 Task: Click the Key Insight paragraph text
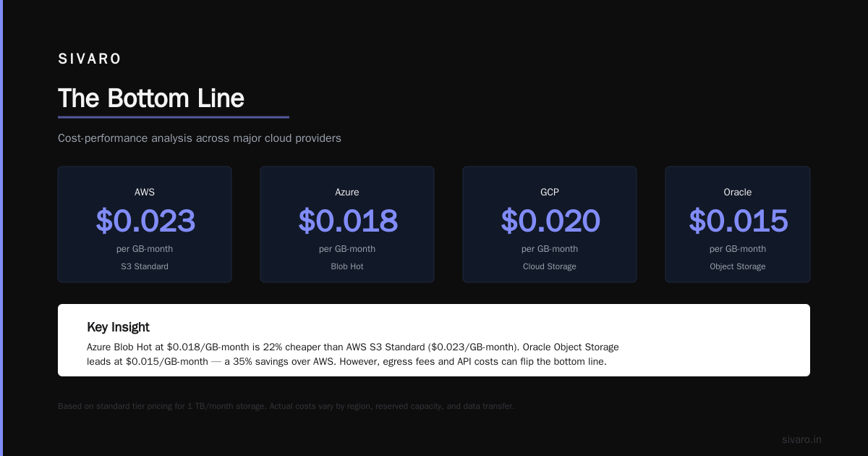click(x=353, y=355)
